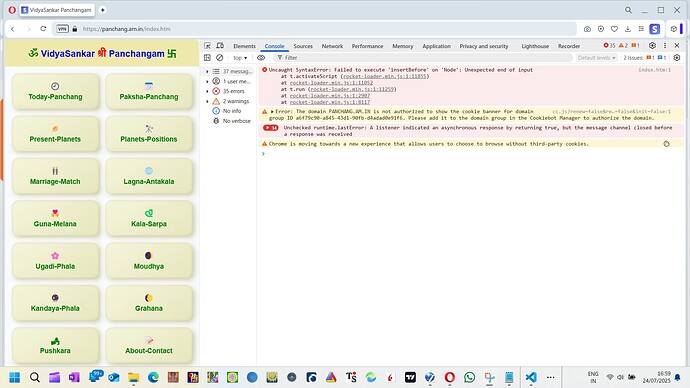Open the Today-Panchang button

[x=55, y=92]
